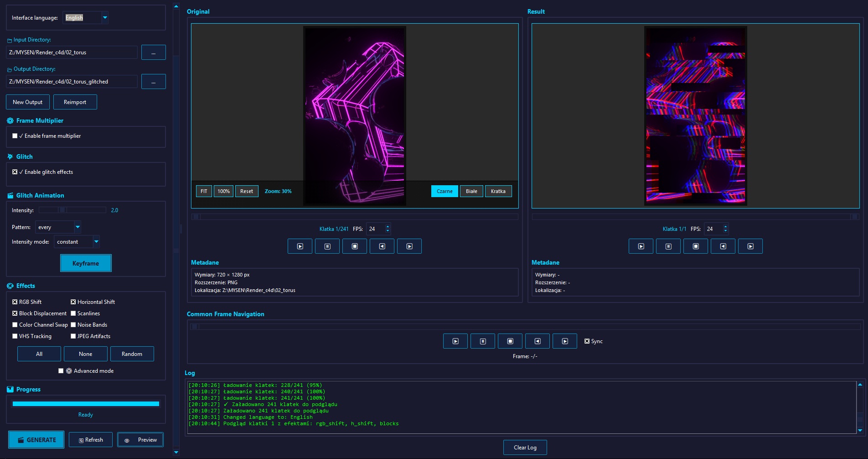Click the eye icon on the Preview button
This screenshot has height=459, width=868.
tap(127, 439)
